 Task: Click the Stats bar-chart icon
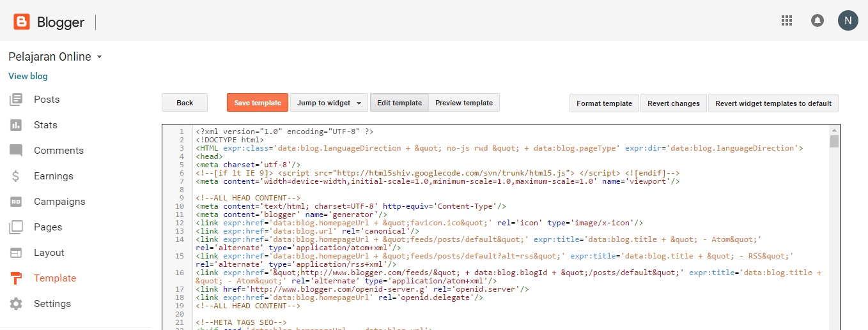16,125
